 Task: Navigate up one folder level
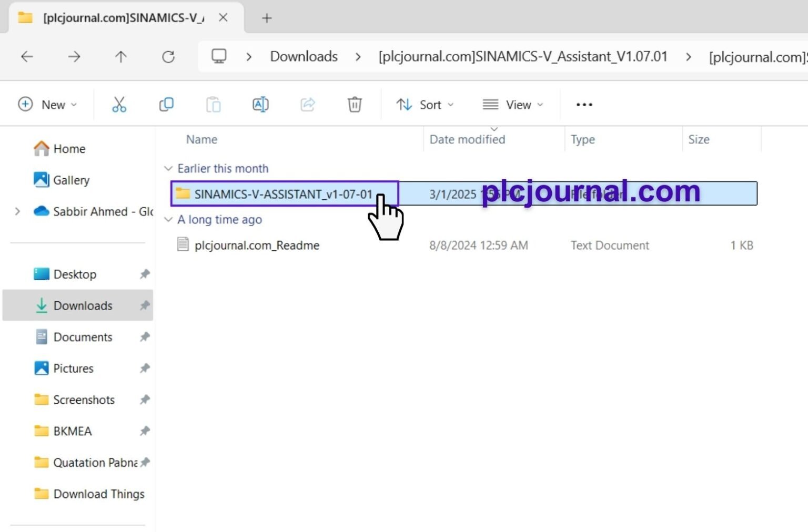(x=121, y=57)
